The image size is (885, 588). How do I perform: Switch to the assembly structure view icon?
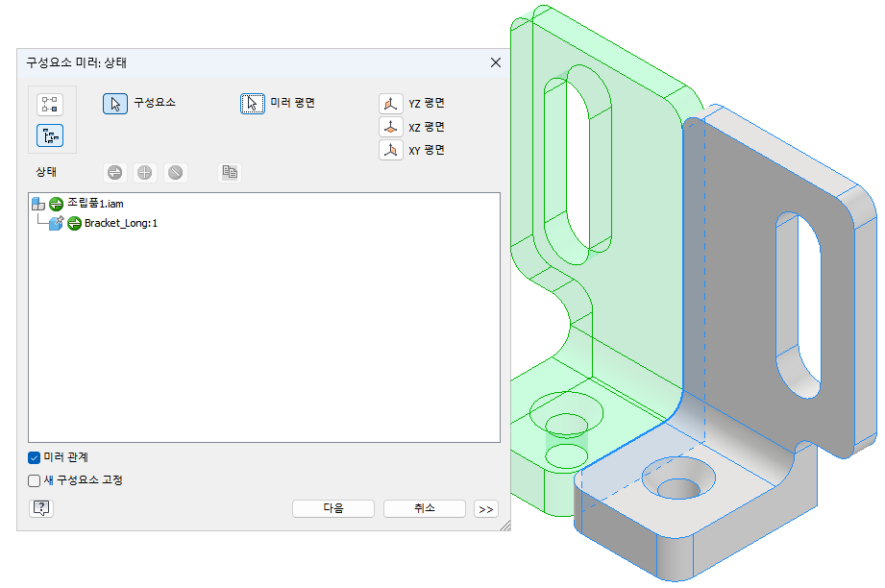pos(50,104)
